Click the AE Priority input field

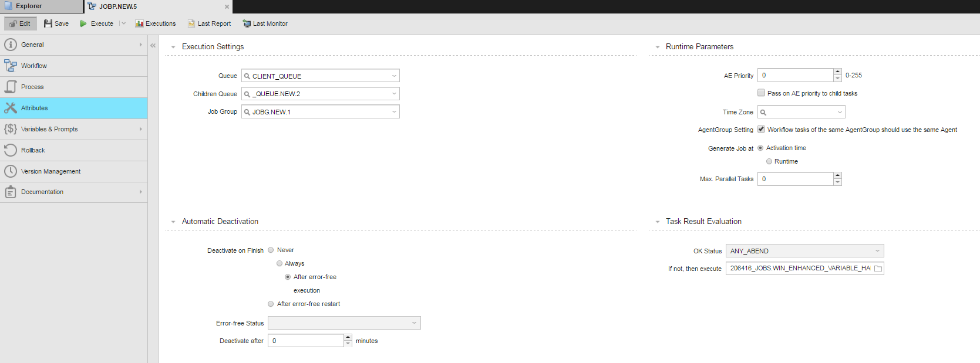coord(796,75)
